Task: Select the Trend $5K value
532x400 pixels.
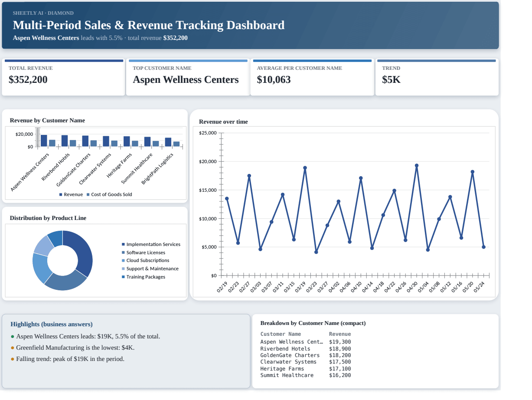Action: (392, 80)
